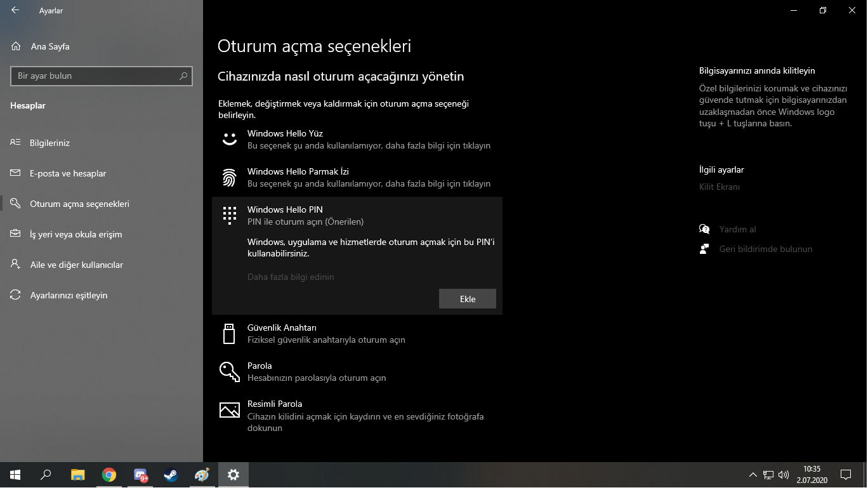Open Ayarlarınızı eşitleyin section
Screen dimensions: 868x490
coord(69,295)
